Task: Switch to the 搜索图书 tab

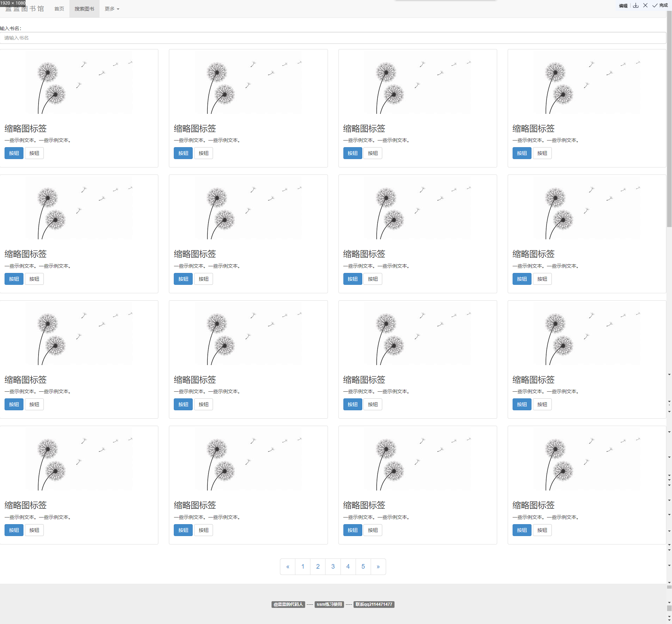Action: tap(84, 9)
